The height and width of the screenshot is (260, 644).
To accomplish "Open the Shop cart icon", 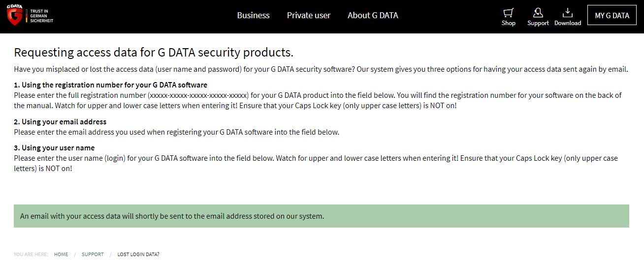I will point(509,12).
